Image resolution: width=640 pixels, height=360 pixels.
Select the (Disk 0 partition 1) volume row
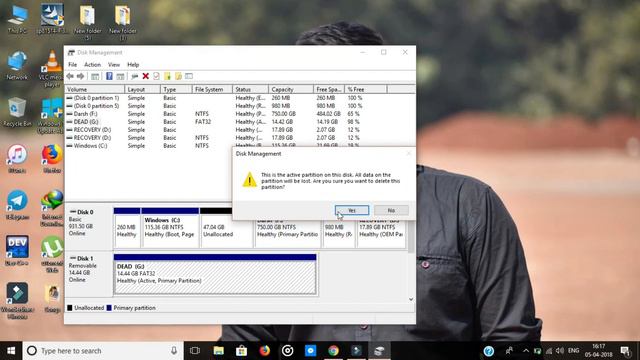(x=240, y=98)
